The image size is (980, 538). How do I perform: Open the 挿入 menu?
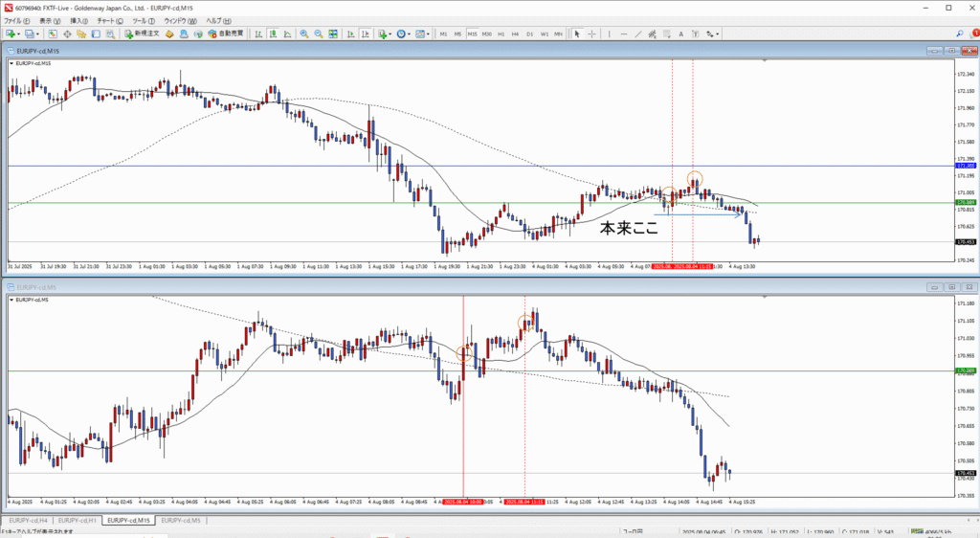click(79, 21)
